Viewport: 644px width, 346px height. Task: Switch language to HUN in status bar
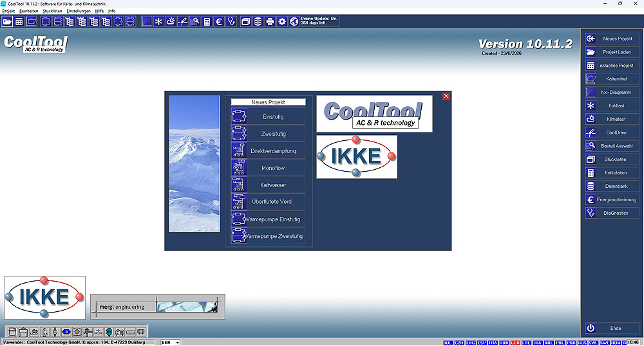pyautogui.click(x=504, y=343)
